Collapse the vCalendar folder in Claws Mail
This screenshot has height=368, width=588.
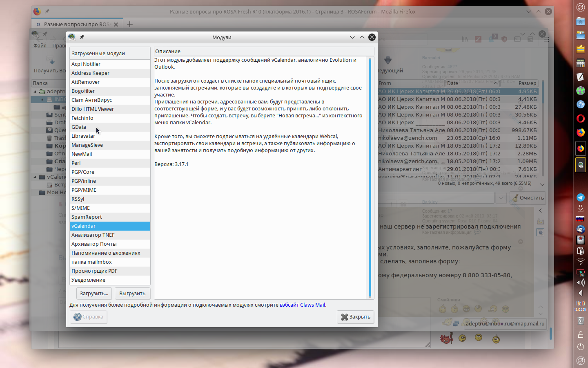(35, 177)
